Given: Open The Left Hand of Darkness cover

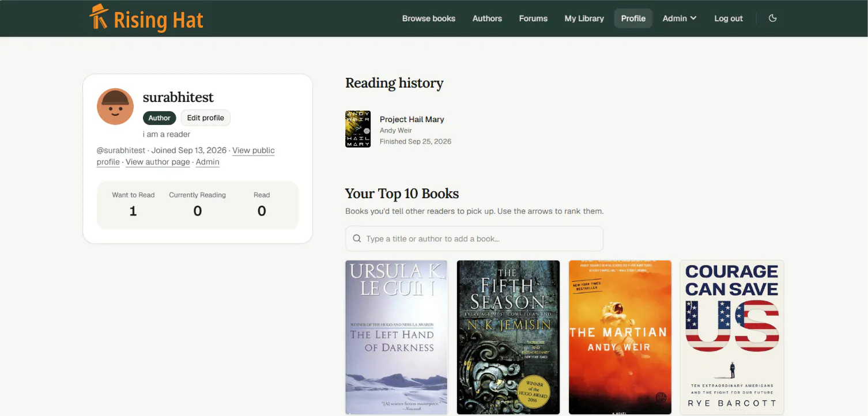Looking at the screenshot, I should click(x=397, y=338).
